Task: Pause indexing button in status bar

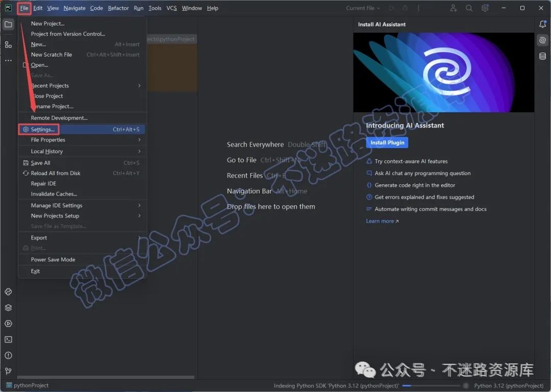Action: 466,386
